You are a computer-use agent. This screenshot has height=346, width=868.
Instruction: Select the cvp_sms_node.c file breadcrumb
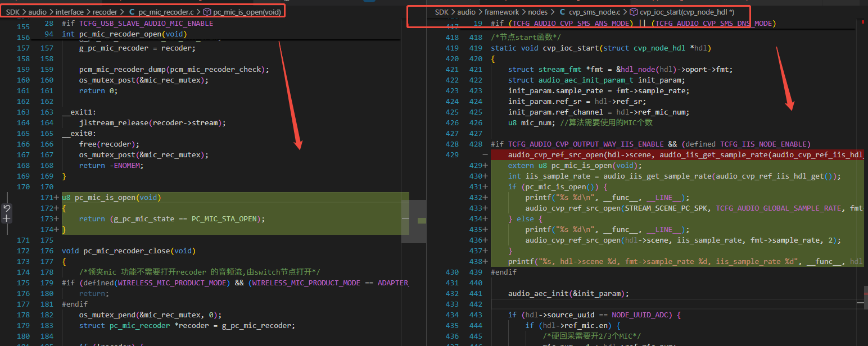tap(589, 11)
